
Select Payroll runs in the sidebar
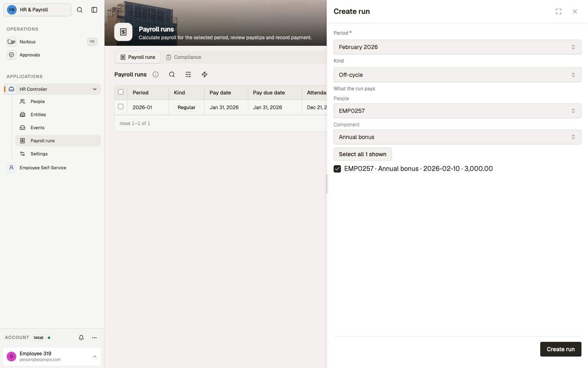pos(58,141)
